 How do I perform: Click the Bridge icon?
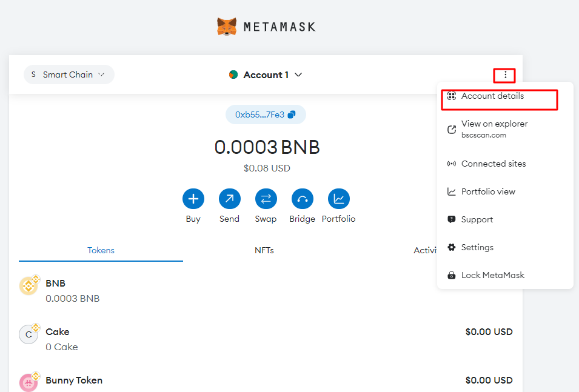(x=303, y=199)
